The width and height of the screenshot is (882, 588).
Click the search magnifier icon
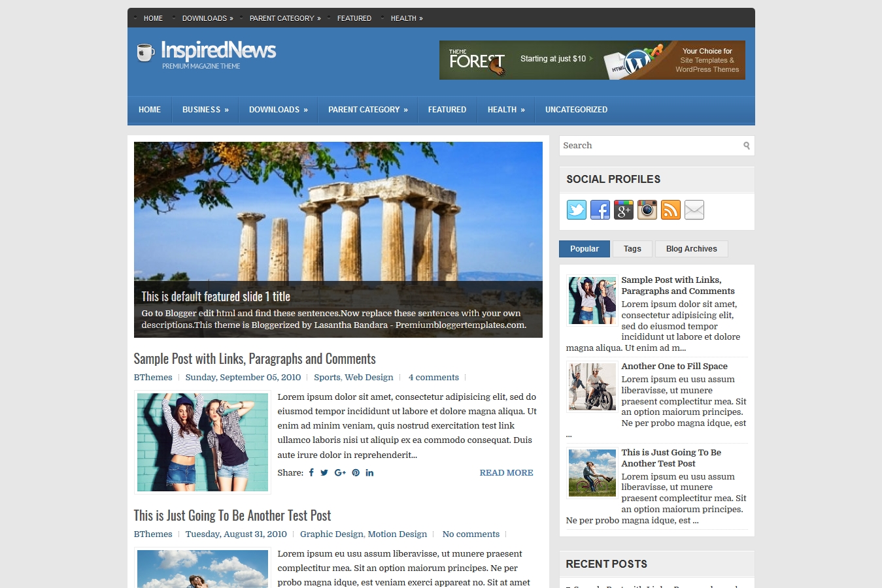[x=747, y=146]
